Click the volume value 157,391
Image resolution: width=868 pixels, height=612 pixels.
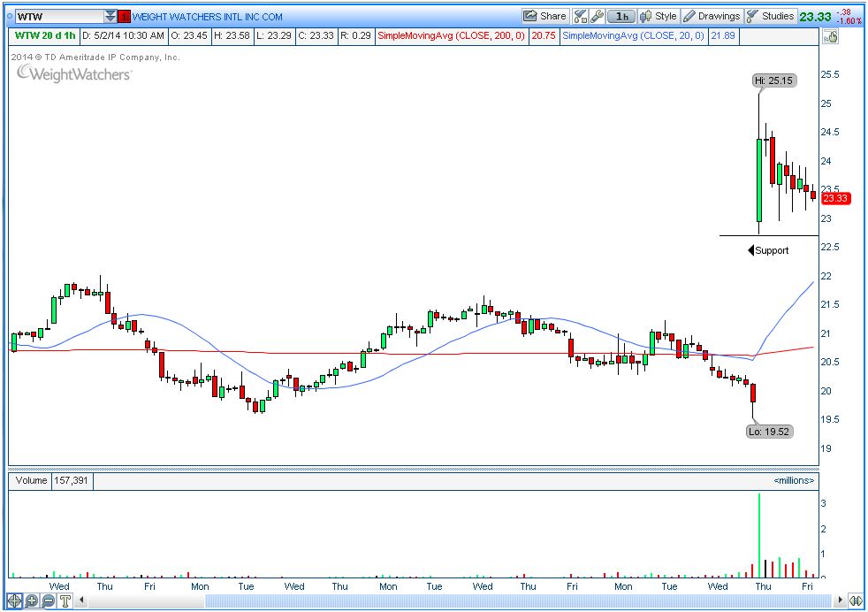point(72,481)
